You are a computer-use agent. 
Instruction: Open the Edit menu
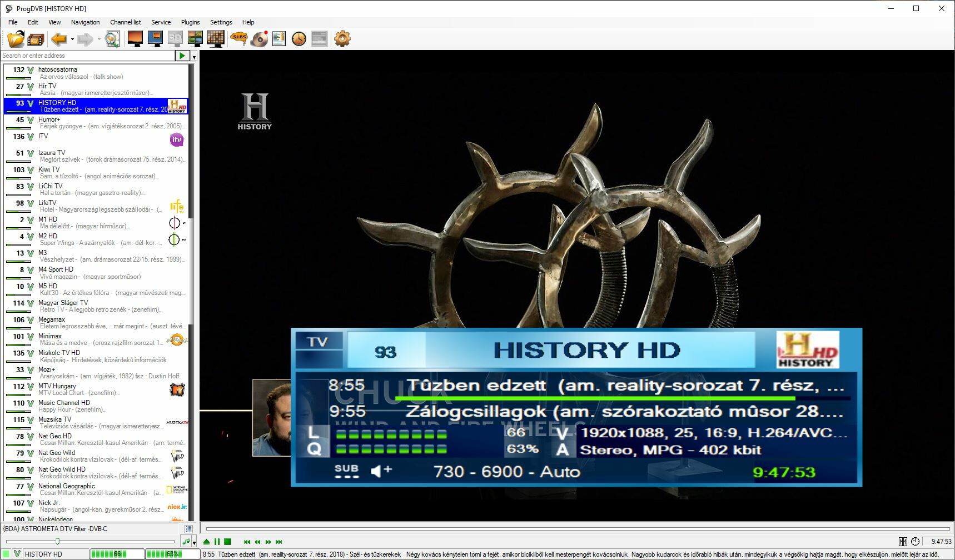point(33,22)
